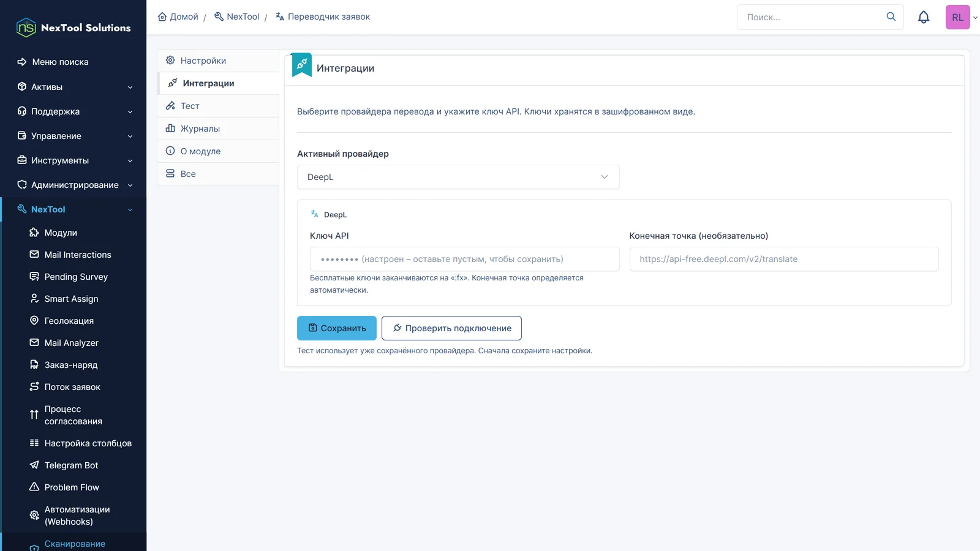Open Pending Survey module
This screenshot has height=551, width=980.
tap(76, 277)
